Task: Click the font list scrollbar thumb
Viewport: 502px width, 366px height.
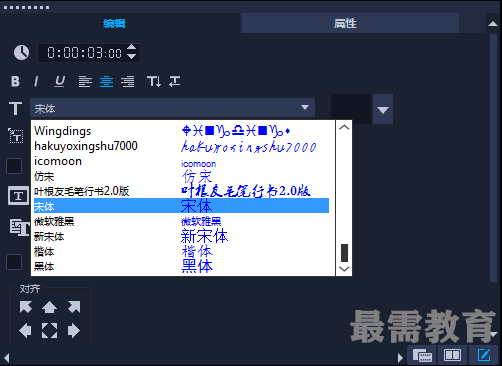Action: (344, 253)
